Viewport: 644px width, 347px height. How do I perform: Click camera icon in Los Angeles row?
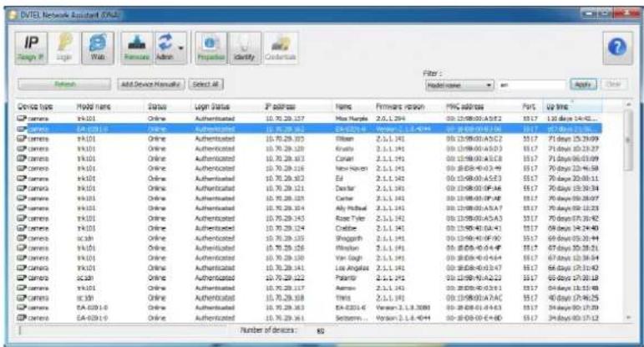pyautogui.click(x=22, y=268)
